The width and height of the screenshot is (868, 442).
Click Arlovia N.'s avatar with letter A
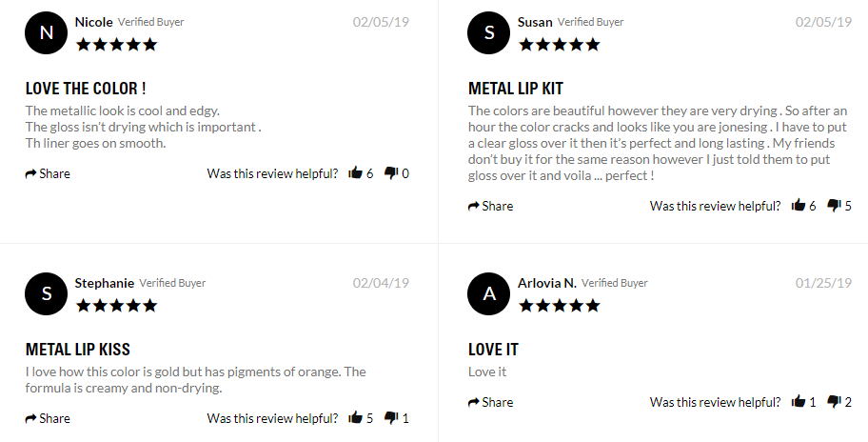489,293
